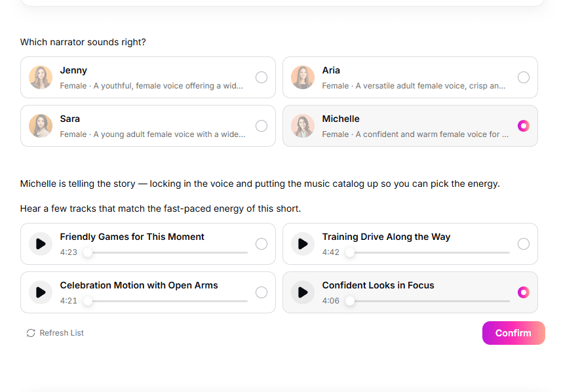Click the Jenny narrator name
Screen dimensions: 561x392
click(73, 71)
